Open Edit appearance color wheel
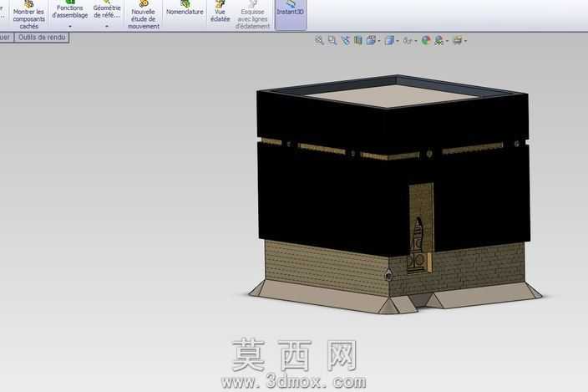 (426, 40)
